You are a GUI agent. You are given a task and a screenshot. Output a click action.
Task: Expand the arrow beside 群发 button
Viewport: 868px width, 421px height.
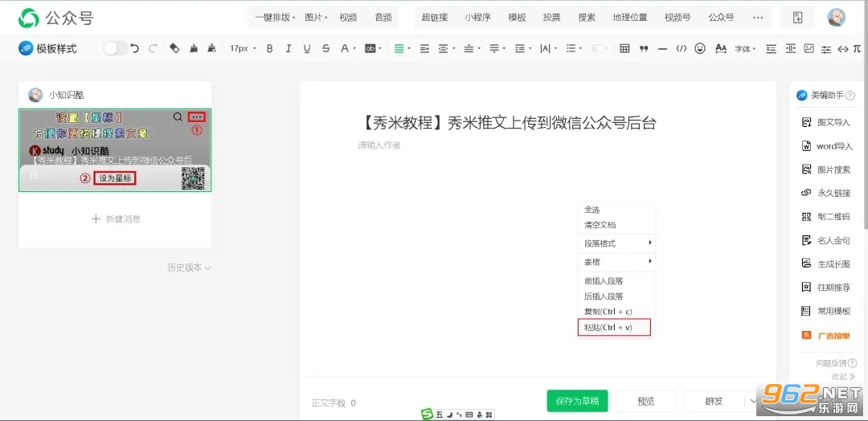753,401
